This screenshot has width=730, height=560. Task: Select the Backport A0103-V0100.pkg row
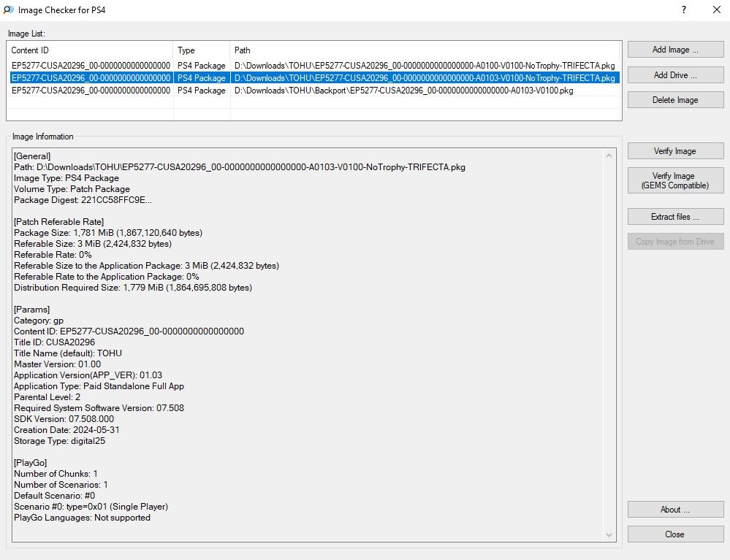click(314, 91)
